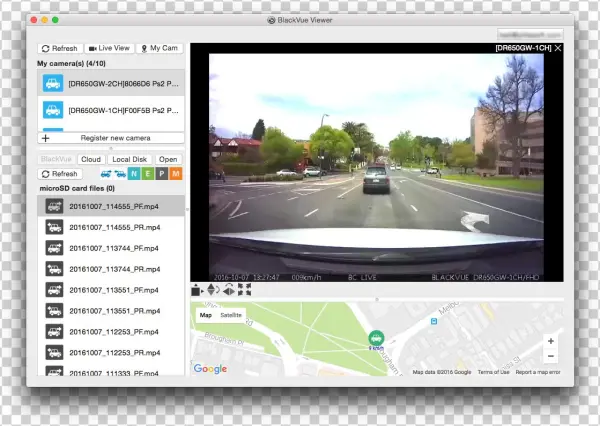600x426 pixels.
Task: Select file 20161007_112253_PF.mp4
Action: coord(111,331)
